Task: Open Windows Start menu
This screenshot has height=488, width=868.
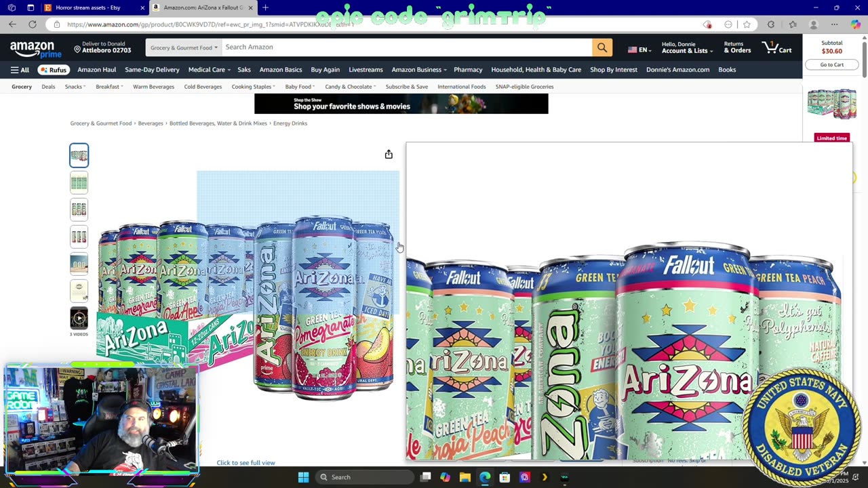Action: point(303,477)
